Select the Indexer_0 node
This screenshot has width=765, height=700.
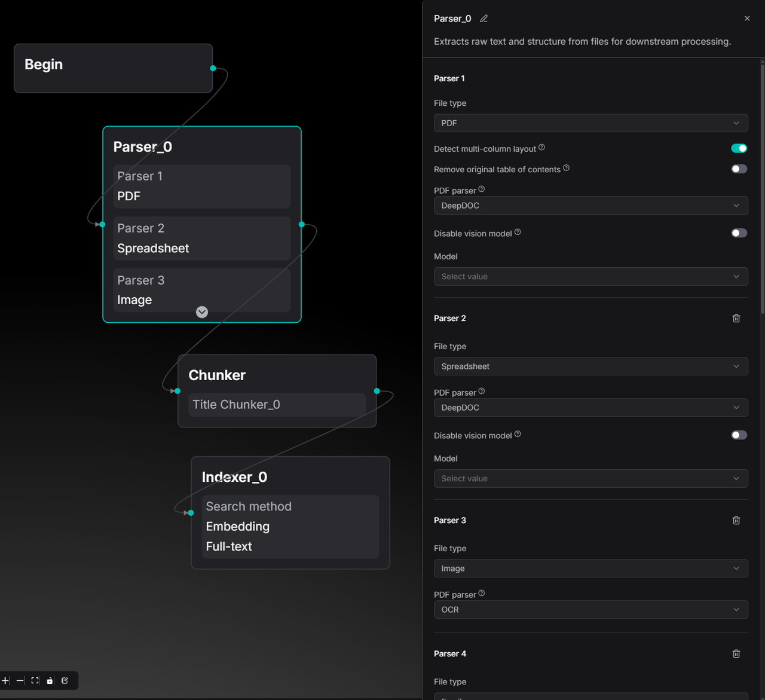click(290, 477)
